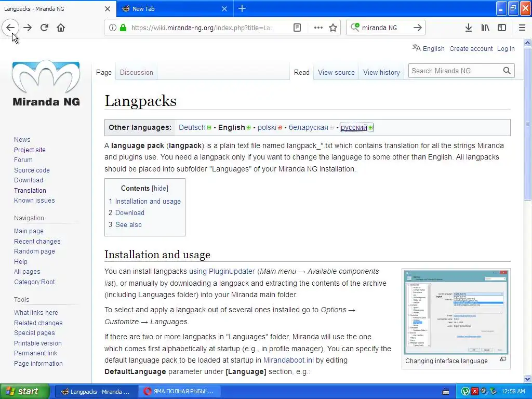The height and width of the screenshot is (399, 532).
Task: Go to Recent changes
Action: [x=37, y=241]
